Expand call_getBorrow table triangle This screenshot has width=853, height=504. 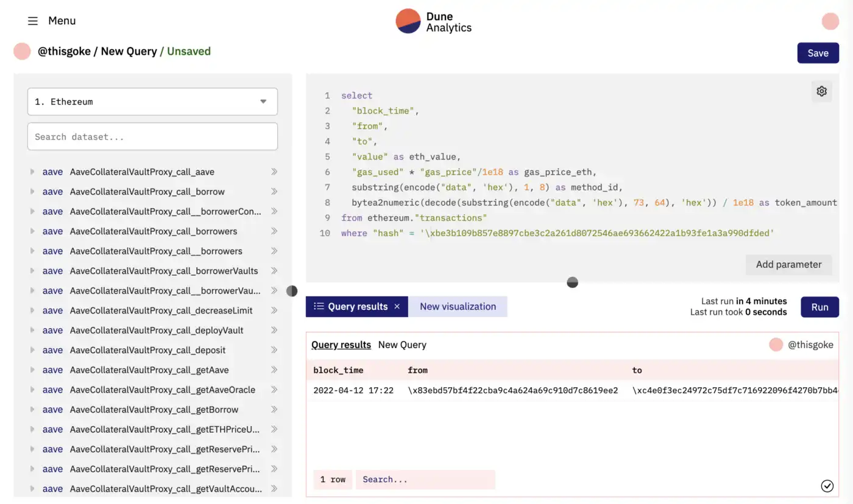[32, 410]
